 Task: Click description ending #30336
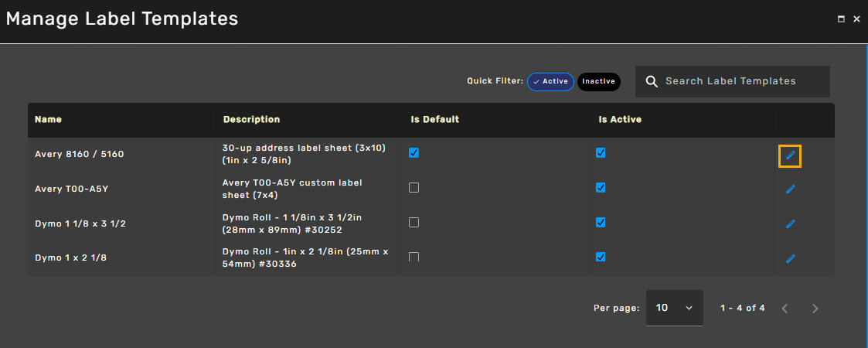tap(305, 258)
